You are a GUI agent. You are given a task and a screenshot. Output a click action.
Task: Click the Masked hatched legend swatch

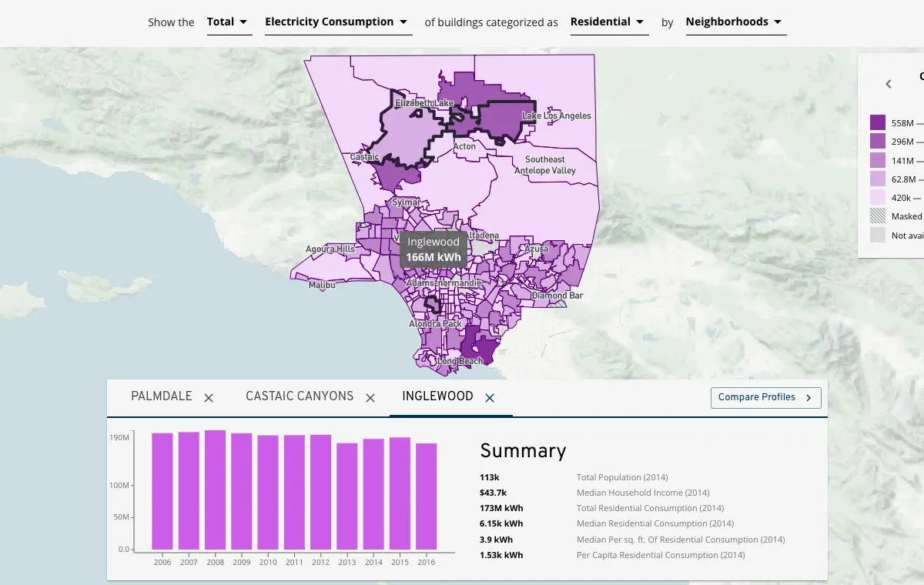click(x=878, y=216)
